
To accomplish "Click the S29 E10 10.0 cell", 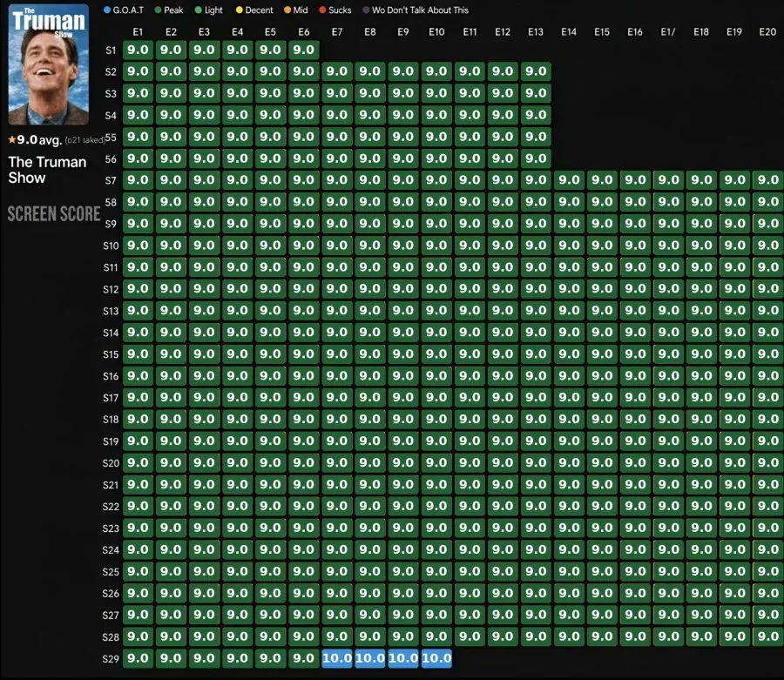I will (436, 658).
